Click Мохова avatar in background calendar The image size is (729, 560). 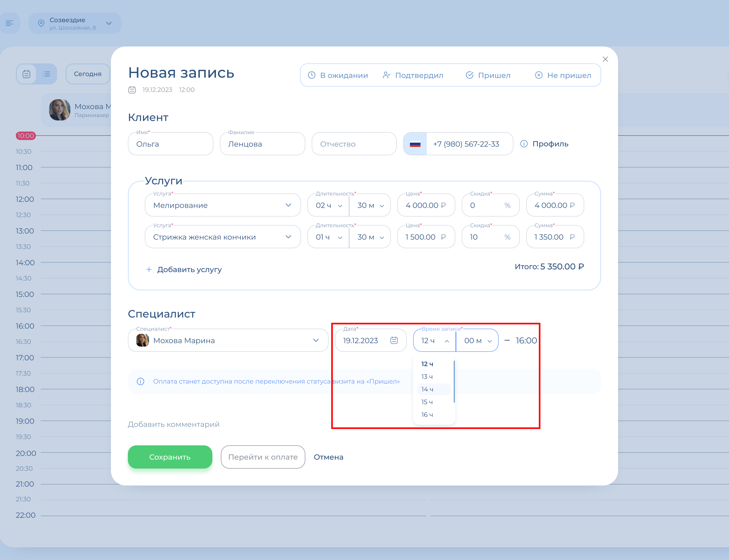[x=60, y=110]
